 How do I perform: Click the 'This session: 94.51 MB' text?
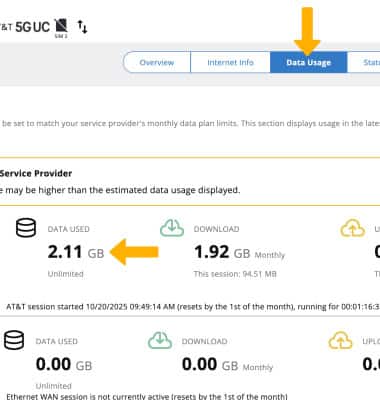tap(235, 274)
